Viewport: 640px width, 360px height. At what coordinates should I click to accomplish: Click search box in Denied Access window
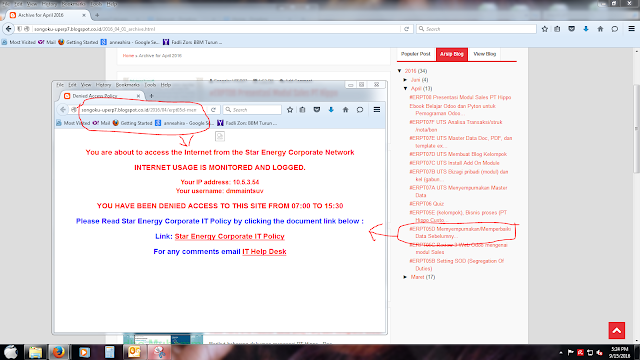(252, 109)
